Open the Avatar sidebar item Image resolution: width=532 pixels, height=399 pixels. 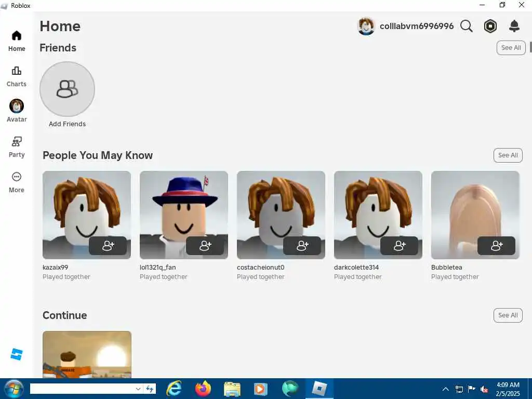pyautogui.click(x=17, y=111)
